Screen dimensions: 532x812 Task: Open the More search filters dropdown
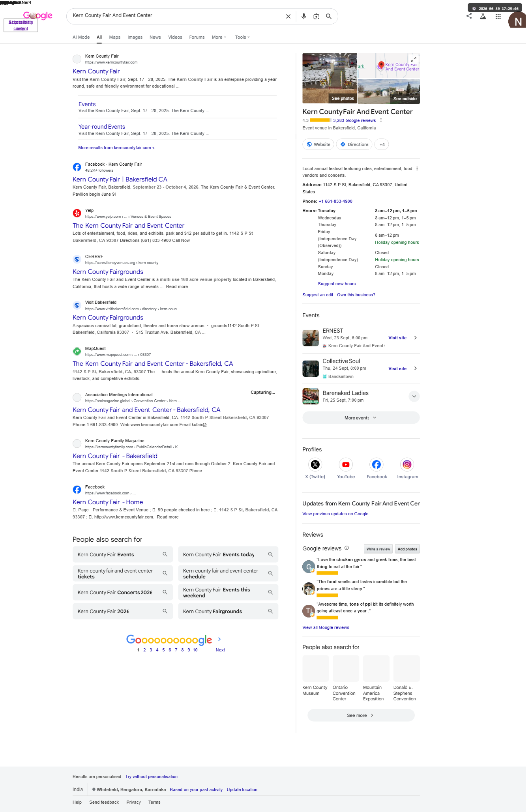[219, 37]
